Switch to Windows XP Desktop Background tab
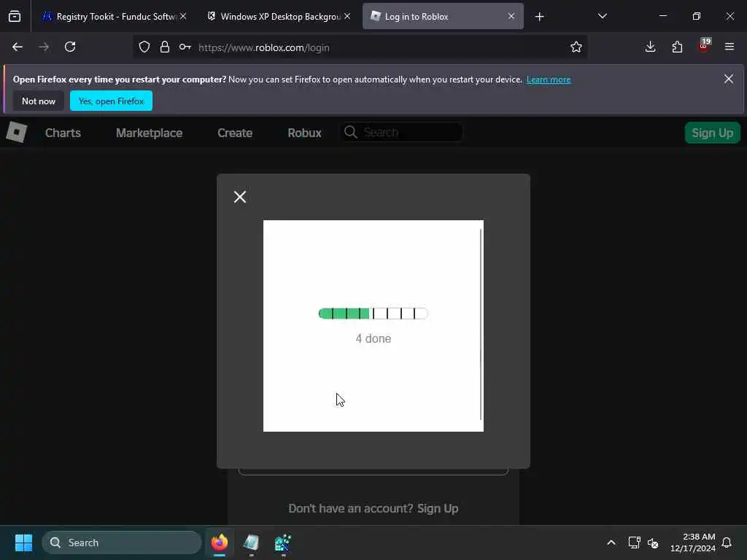 (x=279, y=17)
